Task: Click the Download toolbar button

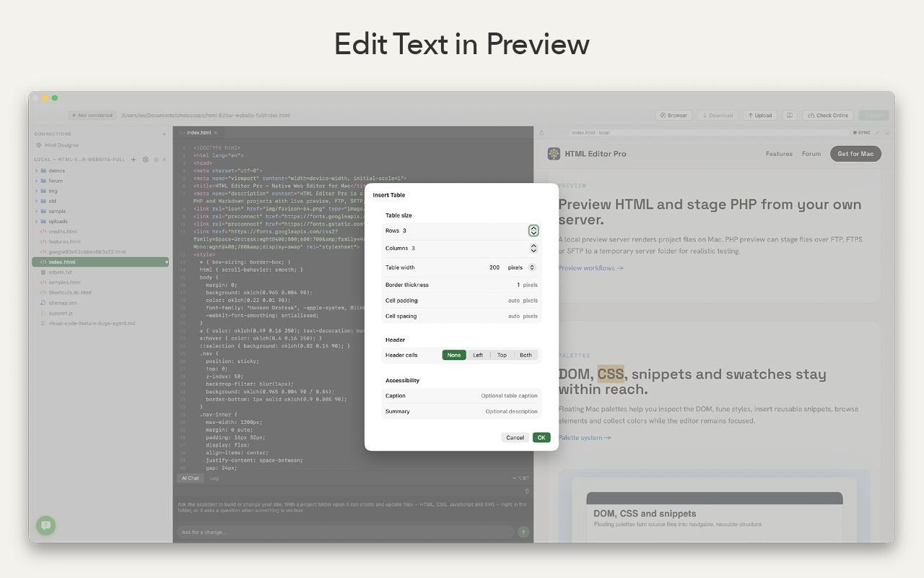Action: pyautogui.click(x=718, y=116)
